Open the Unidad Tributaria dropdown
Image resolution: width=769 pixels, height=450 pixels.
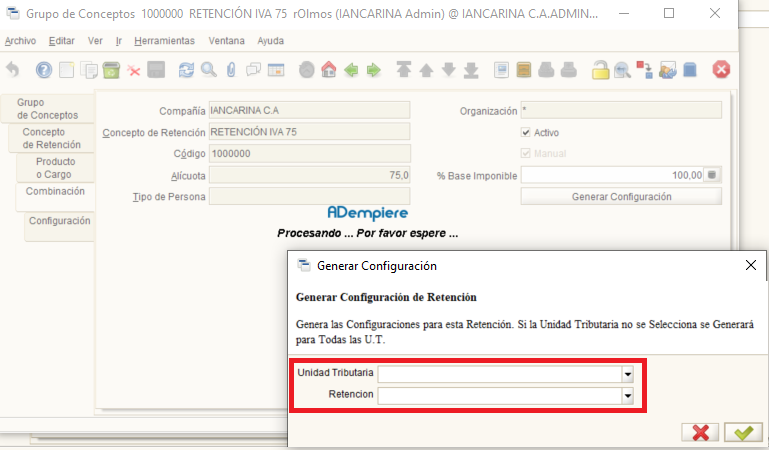(627, 375)
